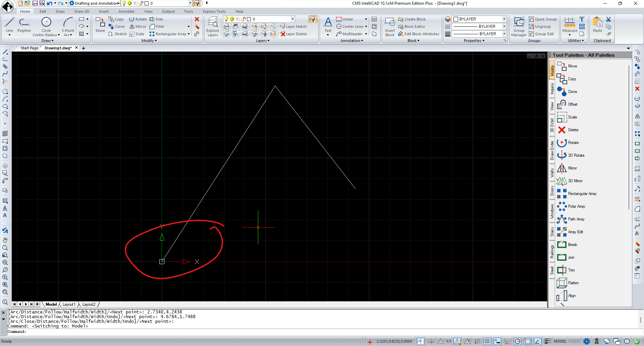Click the Multileader button

[349, 34]
